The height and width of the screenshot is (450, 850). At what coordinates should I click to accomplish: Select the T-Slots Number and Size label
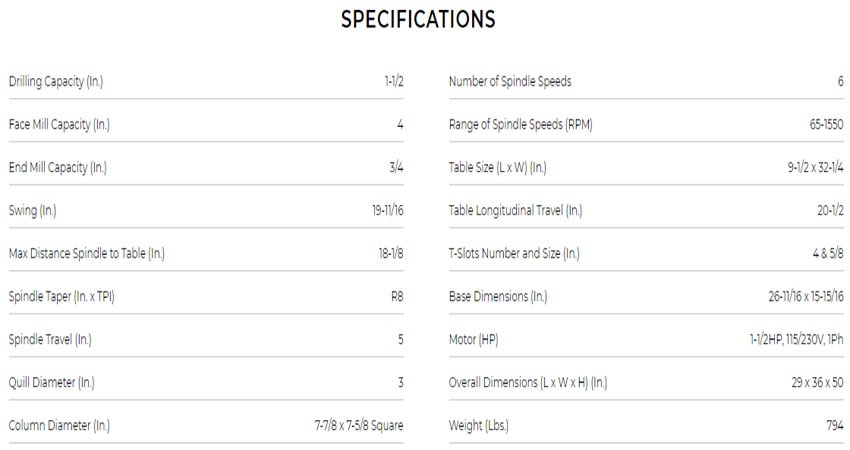pos(514,254)
